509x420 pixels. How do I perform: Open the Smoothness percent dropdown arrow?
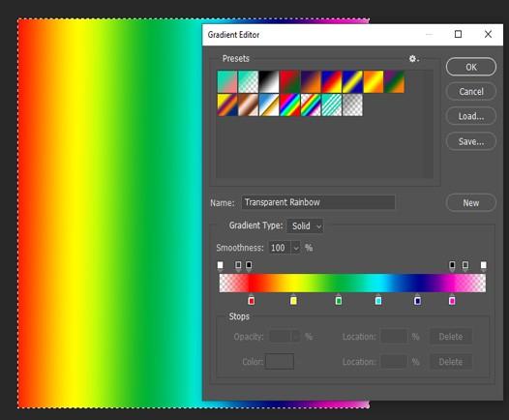(296, 248)
